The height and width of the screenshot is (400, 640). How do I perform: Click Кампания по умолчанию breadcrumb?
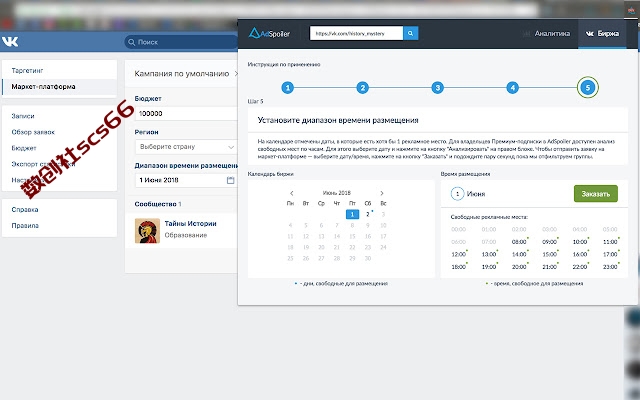(182, 74)
